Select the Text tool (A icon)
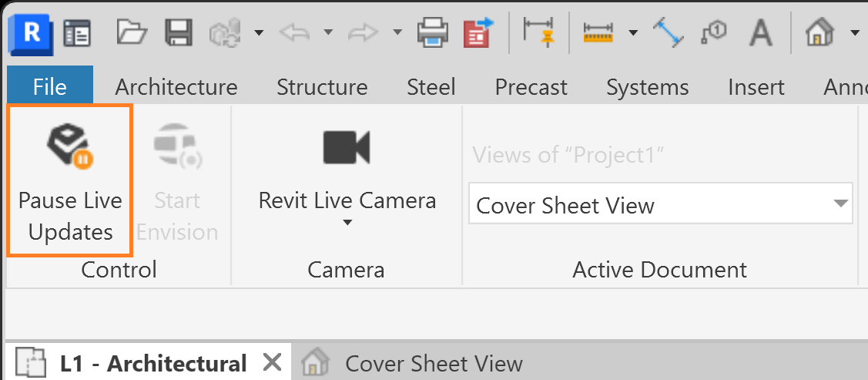Viewport: 868px width, 380px height. (761, 33)
